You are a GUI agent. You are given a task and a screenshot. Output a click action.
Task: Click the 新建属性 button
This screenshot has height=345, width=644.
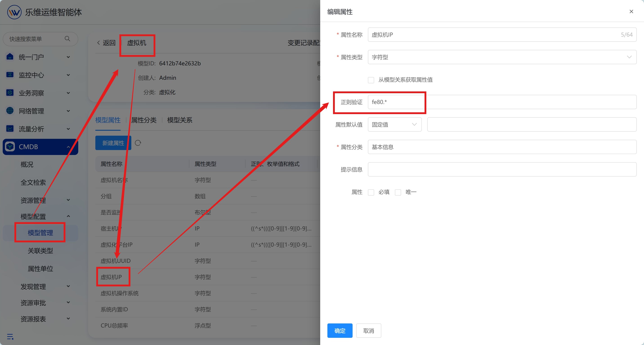(x=113, y=143)
